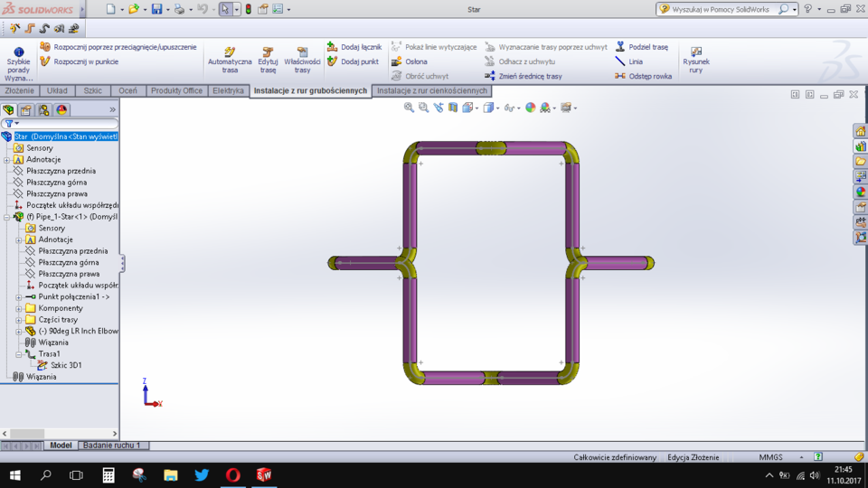Switch to Instalacje z rur cienkościennych tab

(x=432, y=90)
